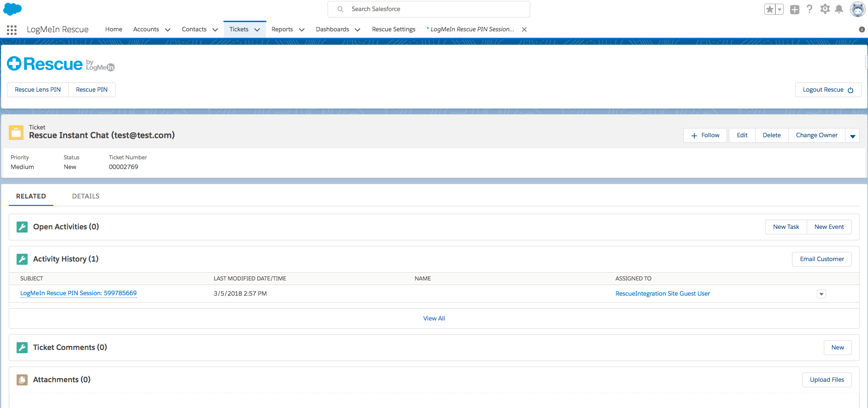Image resolution: width=868 pixels, height=408 pixels.
Task: Open Global Actions plus icon
Action: pos(795,10)
